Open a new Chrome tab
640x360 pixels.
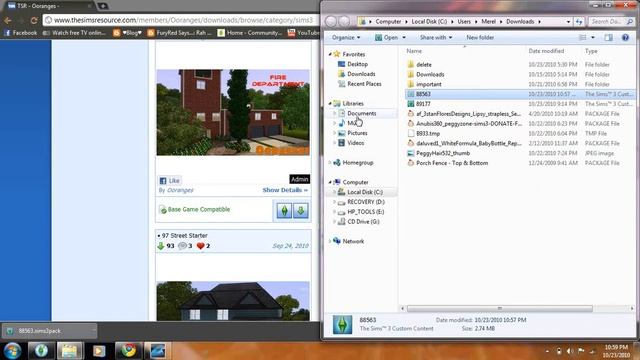coord(102,6)
